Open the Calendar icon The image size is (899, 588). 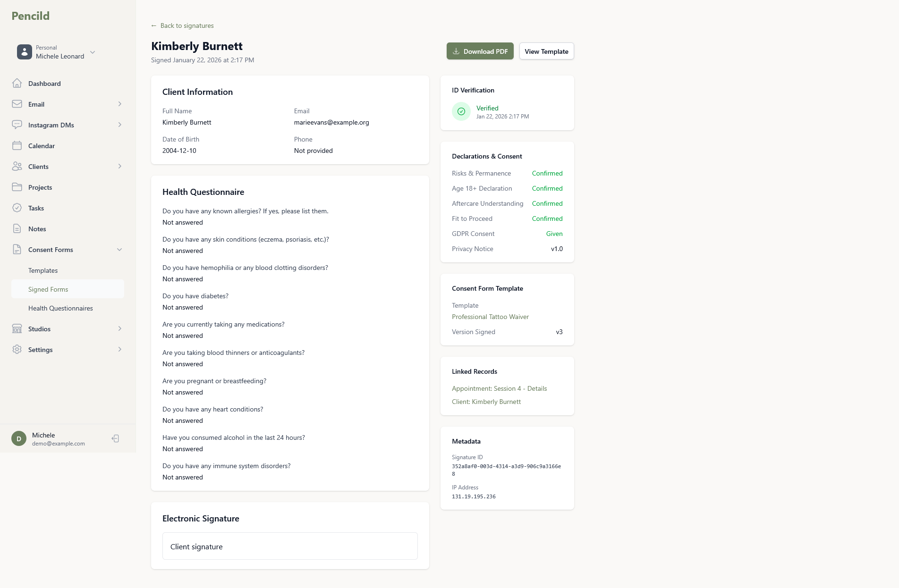pyautogui.click(x=17, y=145)
